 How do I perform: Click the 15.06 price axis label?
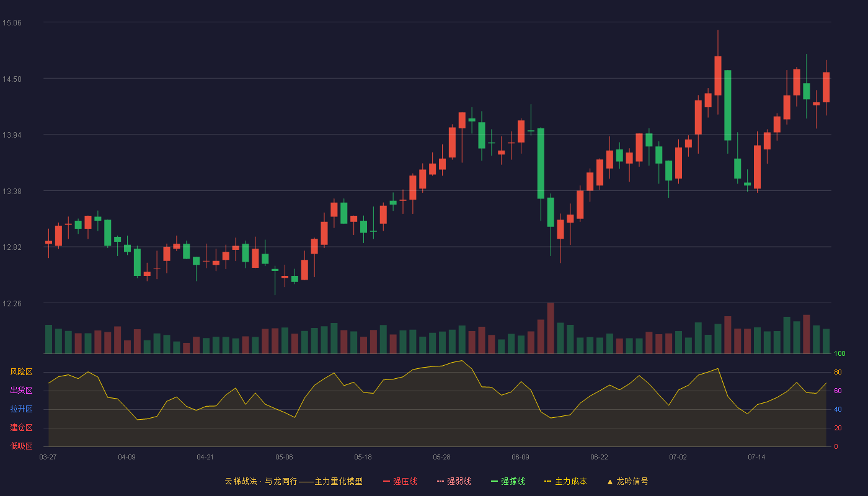coord(12,23)
